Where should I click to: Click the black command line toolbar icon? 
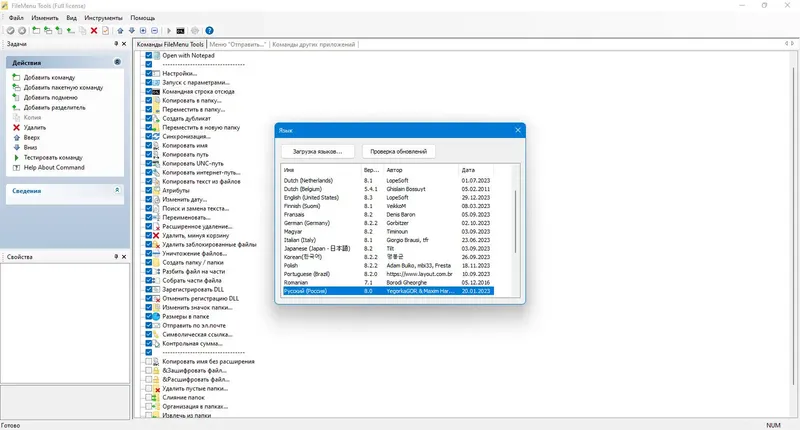point(181,31)
